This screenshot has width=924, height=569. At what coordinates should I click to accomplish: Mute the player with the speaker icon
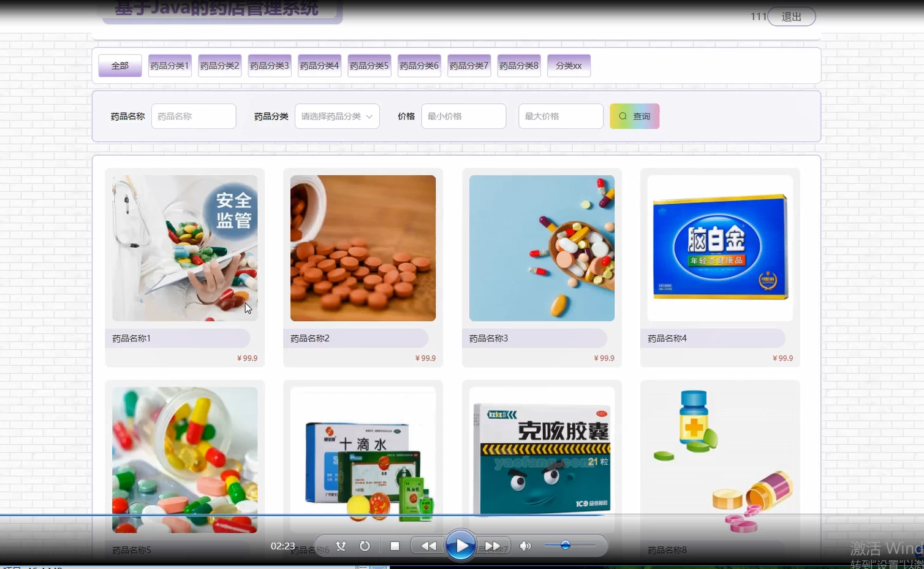coord(525,546)
